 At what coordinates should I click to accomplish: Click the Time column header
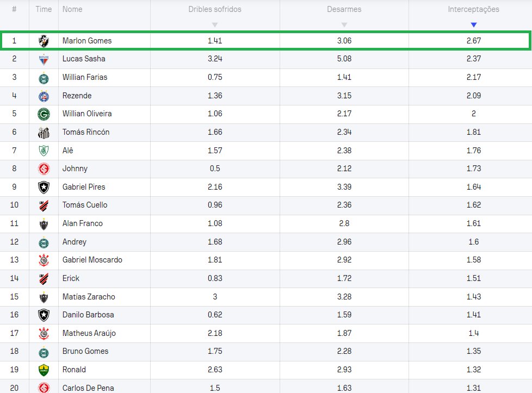44,9
